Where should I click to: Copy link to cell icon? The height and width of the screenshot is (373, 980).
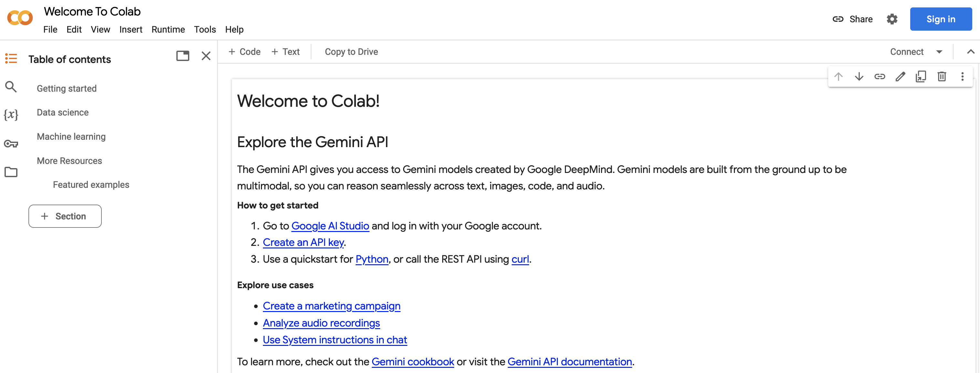point(880,77)
